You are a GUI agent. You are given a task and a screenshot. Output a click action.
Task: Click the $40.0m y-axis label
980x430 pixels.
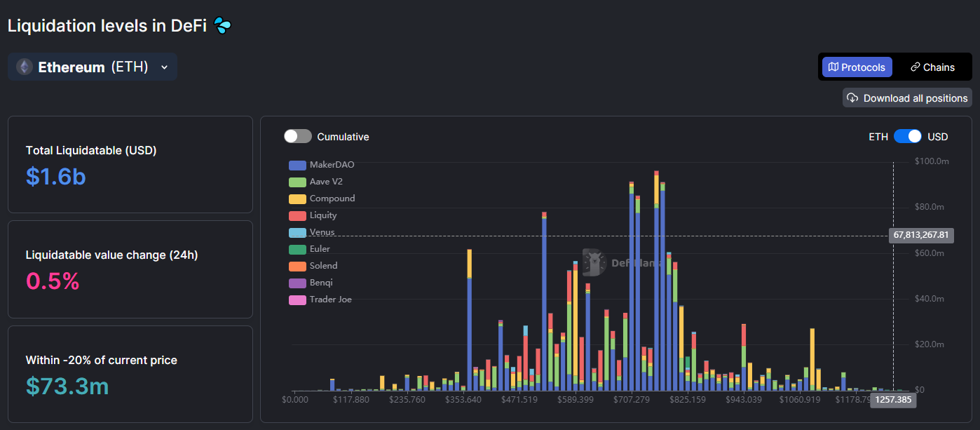click(931, 299)
